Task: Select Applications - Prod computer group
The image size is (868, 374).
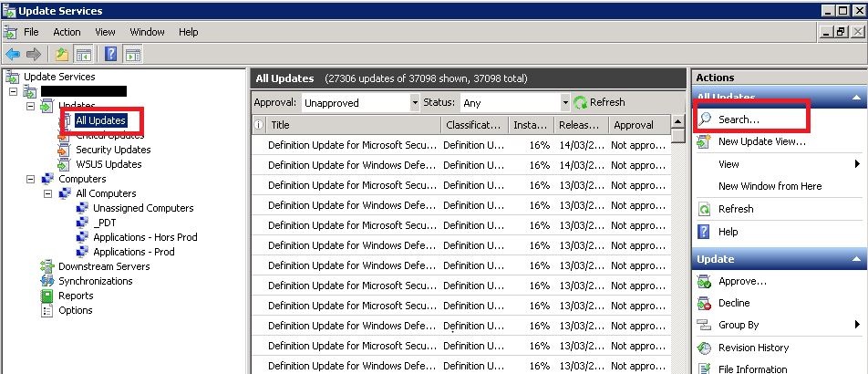Action: click(133, 252)
